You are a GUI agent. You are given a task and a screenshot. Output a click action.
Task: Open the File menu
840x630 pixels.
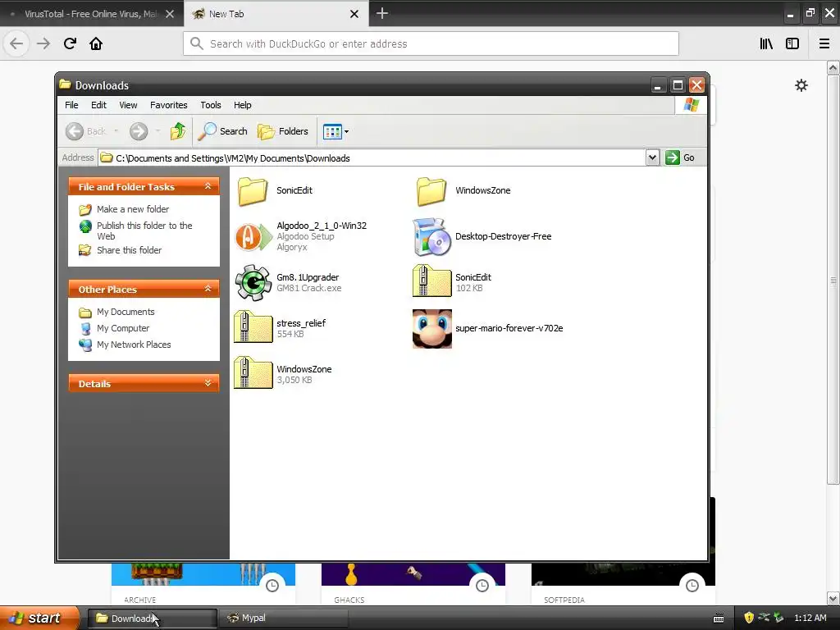(x=71, y=105)
